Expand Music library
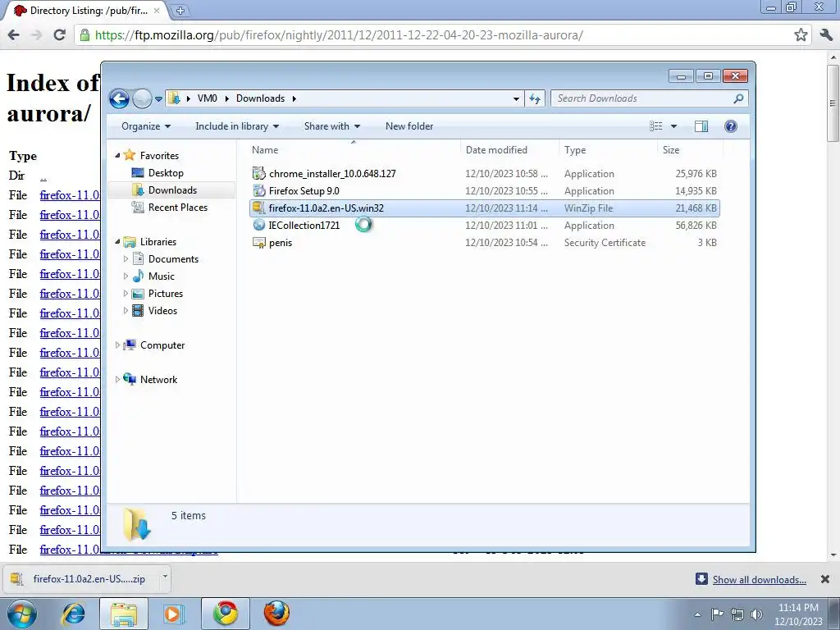Image resolution: width=840 pixels, height=630 pixels. pos(126,276)
